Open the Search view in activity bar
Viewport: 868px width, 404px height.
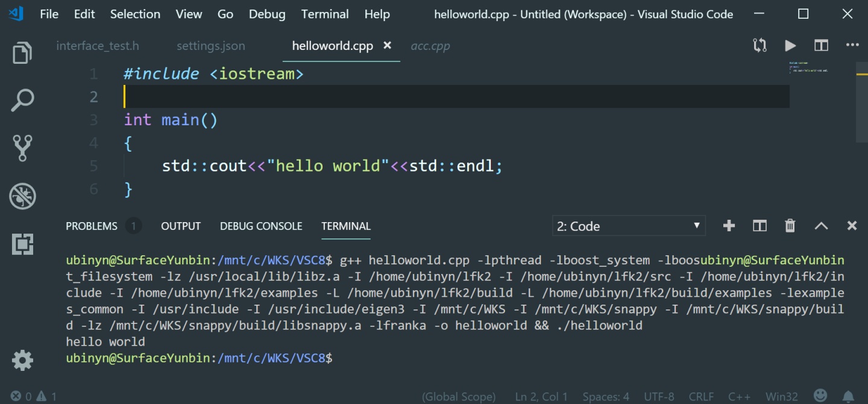pyautogui.click(x=22, y=101)
